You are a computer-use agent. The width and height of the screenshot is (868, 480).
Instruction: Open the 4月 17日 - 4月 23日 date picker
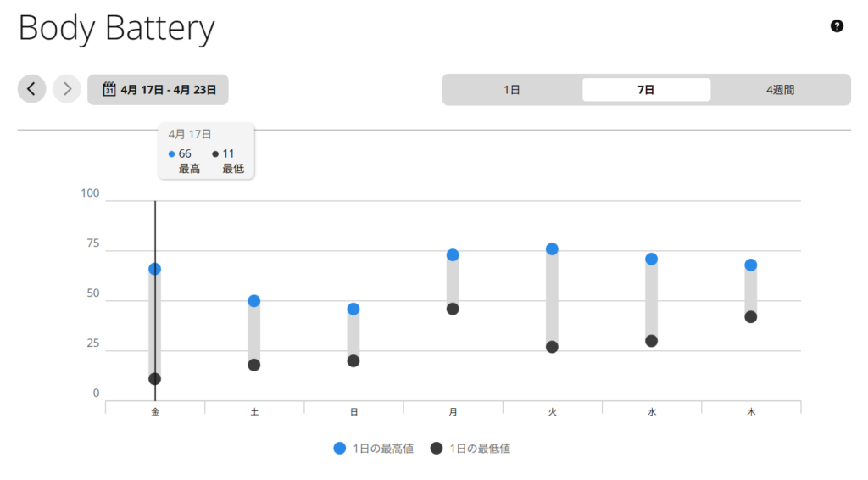coord(159,89)
